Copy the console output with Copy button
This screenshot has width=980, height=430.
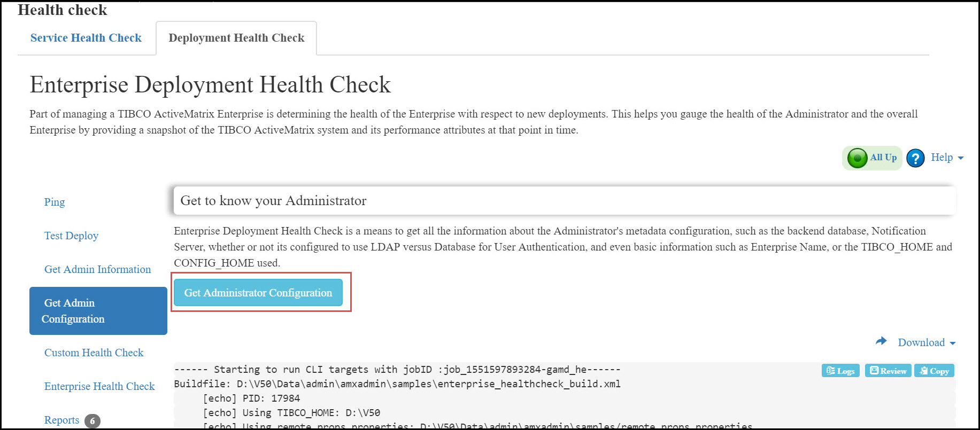[934, 371]
